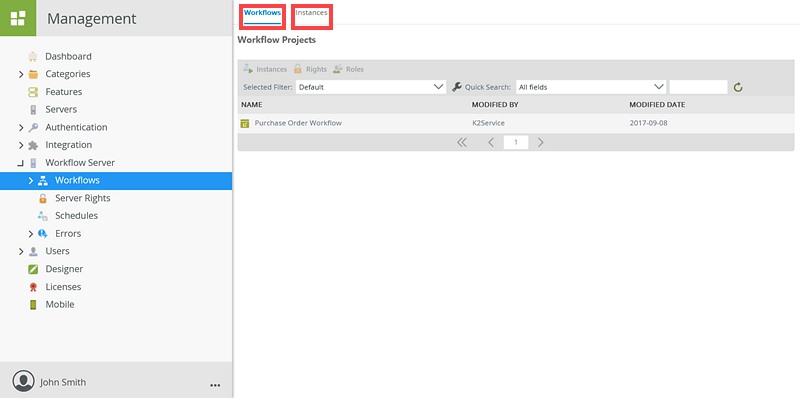Click the refresh icon beside search box
Screen dimensions: 800x398
coord(738,87)
